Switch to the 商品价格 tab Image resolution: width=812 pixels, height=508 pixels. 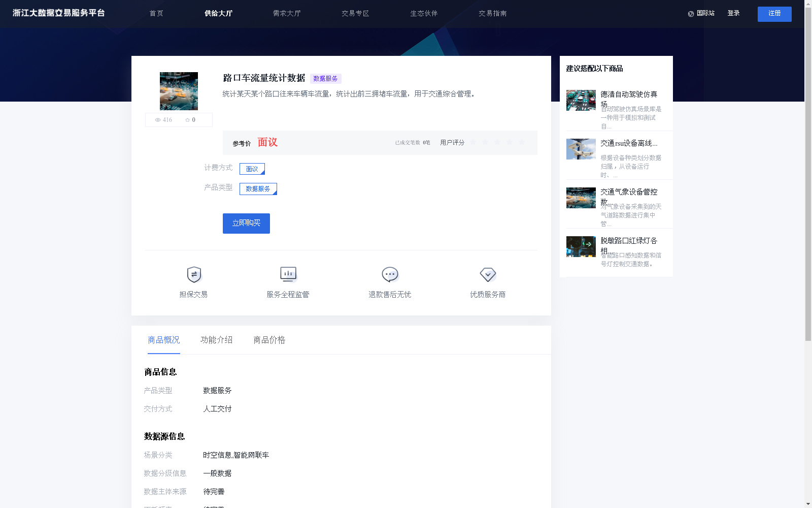pyautogui.click(x=269, y=340)
